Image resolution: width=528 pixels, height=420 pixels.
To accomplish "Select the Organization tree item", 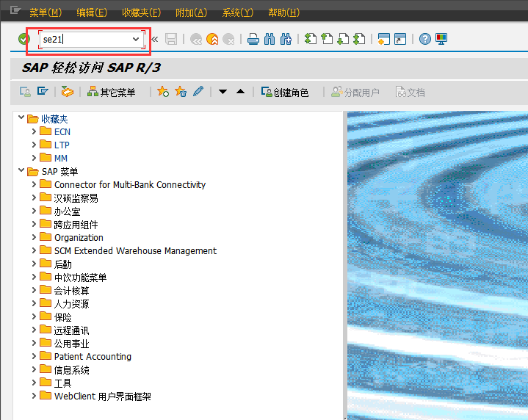I will coord(79,238).
